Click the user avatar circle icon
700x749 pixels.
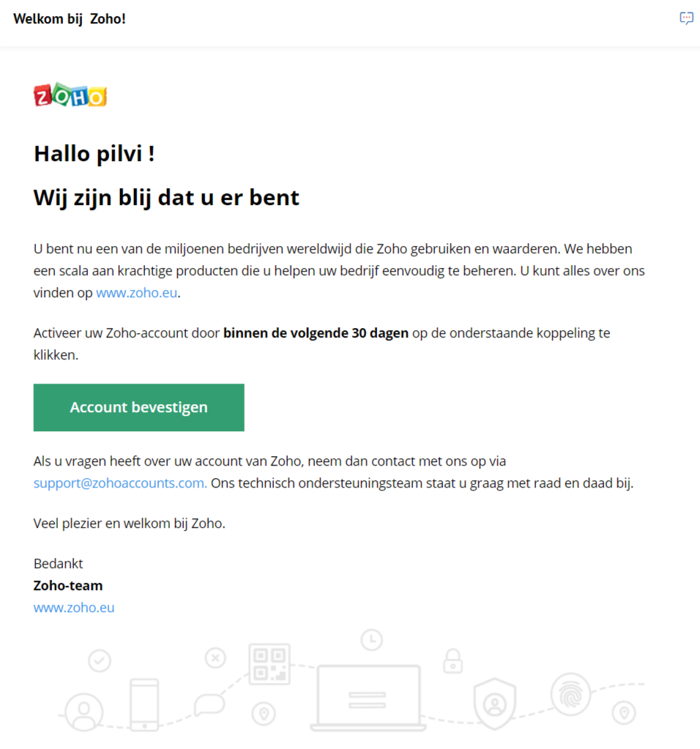[x=84, y=712]
